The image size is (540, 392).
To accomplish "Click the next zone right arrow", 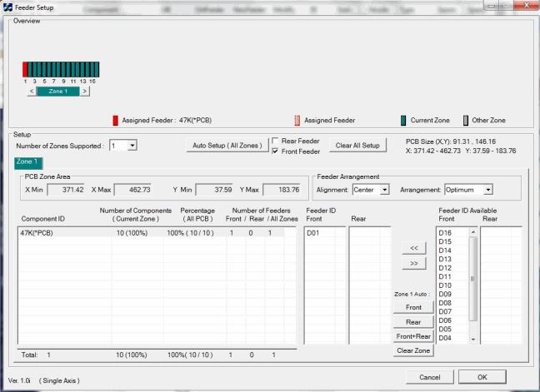I will coord(84,91).
